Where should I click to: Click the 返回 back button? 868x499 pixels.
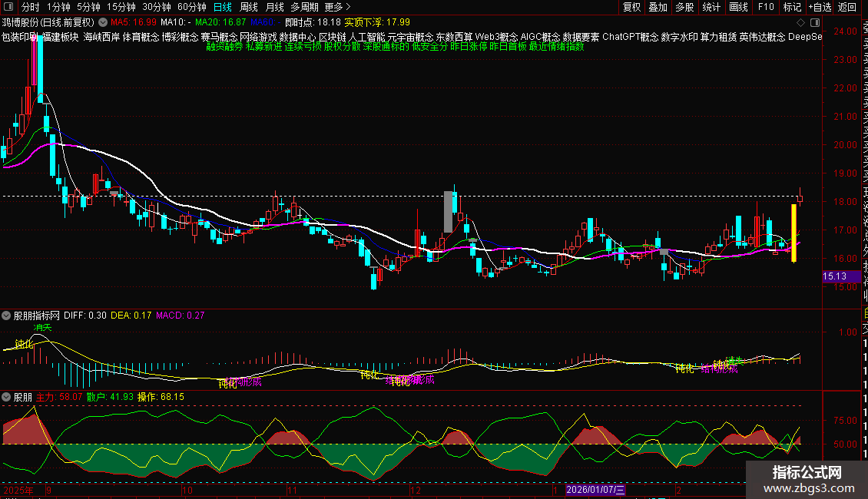coord(846,7)
